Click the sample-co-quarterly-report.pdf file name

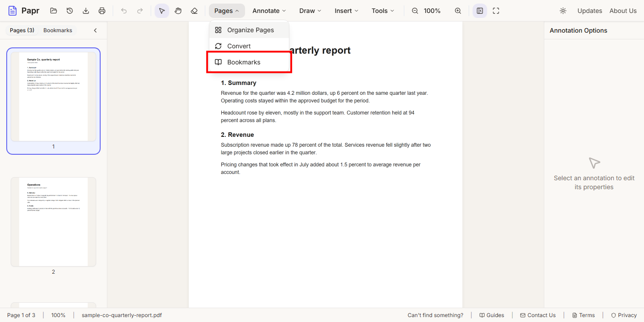click(x=122, y=315)
